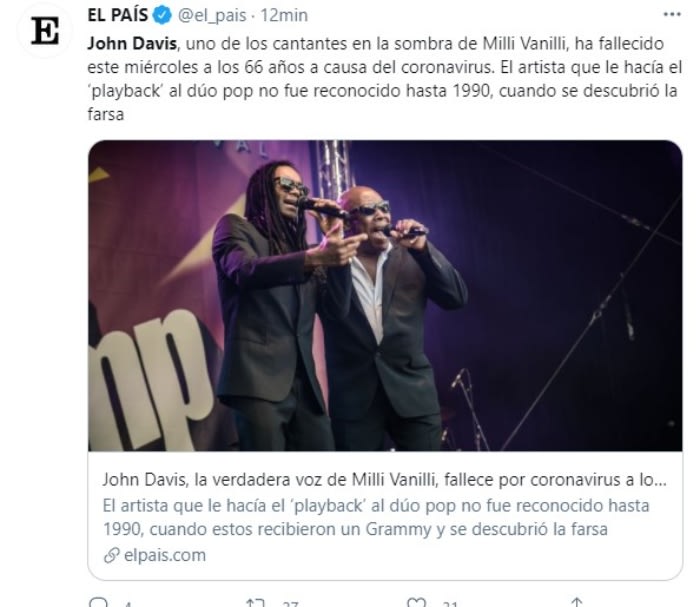
Task: Visit the @el_pais handle
Action: tap(212, 16)
